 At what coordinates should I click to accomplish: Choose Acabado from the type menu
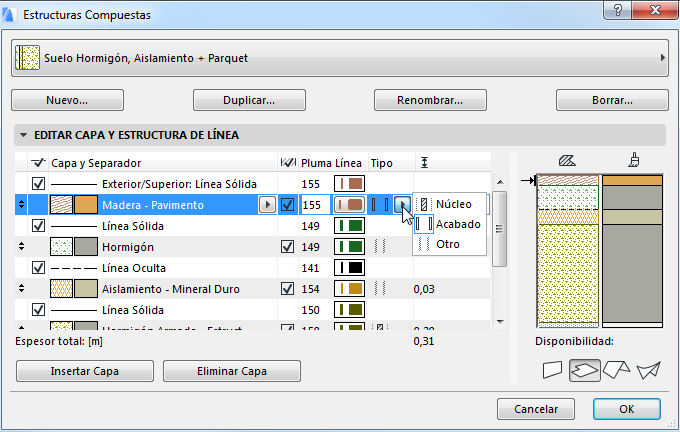449,224
